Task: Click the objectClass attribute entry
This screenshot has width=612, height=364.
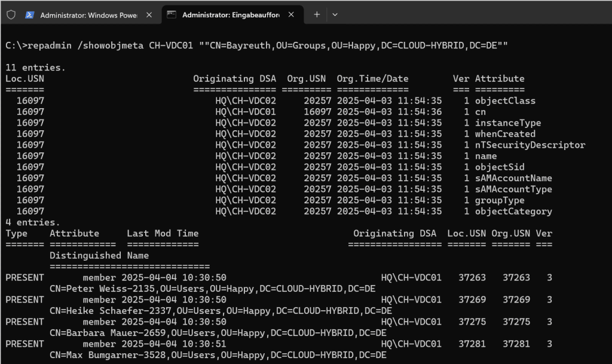Action: coord(505,100)
